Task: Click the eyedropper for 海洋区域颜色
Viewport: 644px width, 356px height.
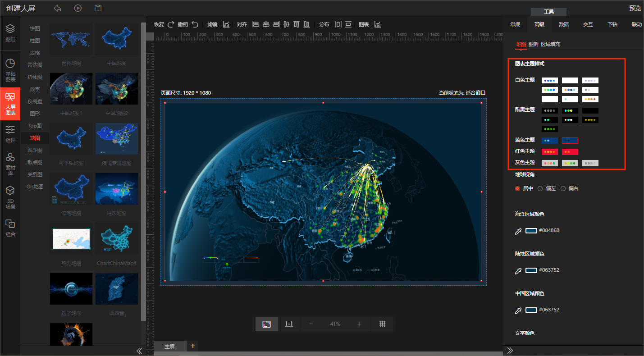Action: [518, 231]
